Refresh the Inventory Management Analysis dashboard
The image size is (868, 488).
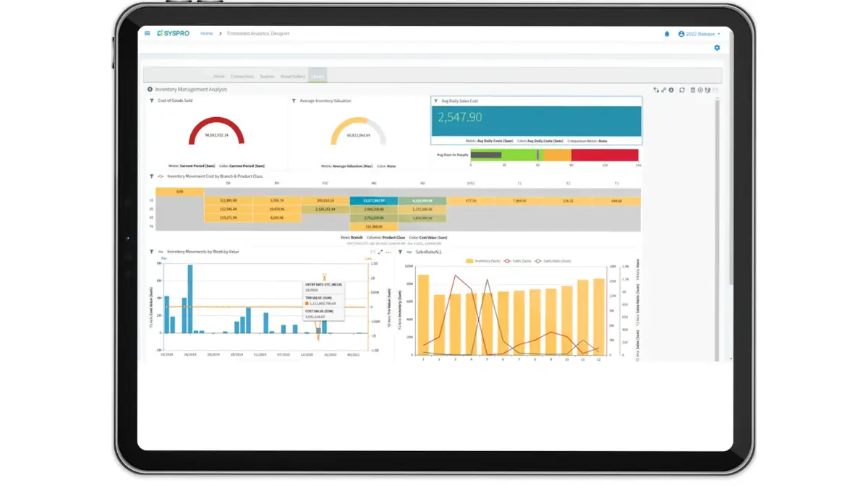point(683,90)
